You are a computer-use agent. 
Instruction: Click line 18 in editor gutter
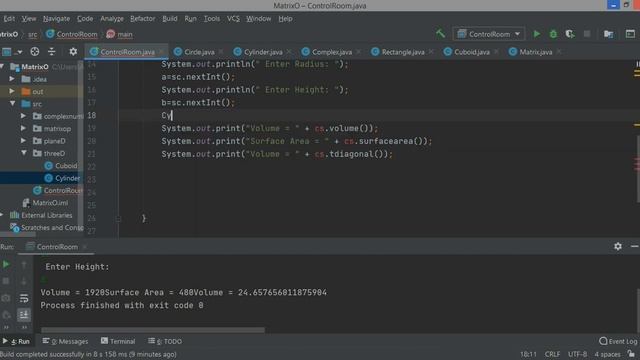click(92, 115)
